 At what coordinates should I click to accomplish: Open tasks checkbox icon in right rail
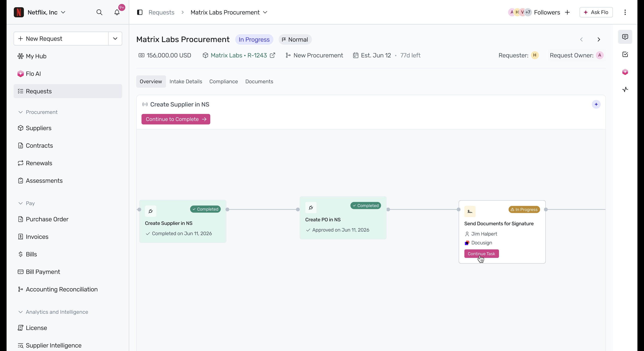[625, 55]
